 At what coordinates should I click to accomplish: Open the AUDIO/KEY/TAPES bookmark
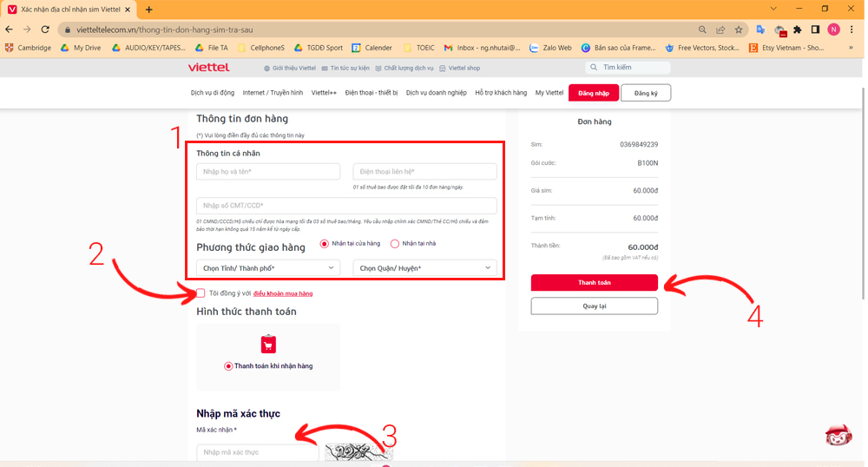[149, 48]
